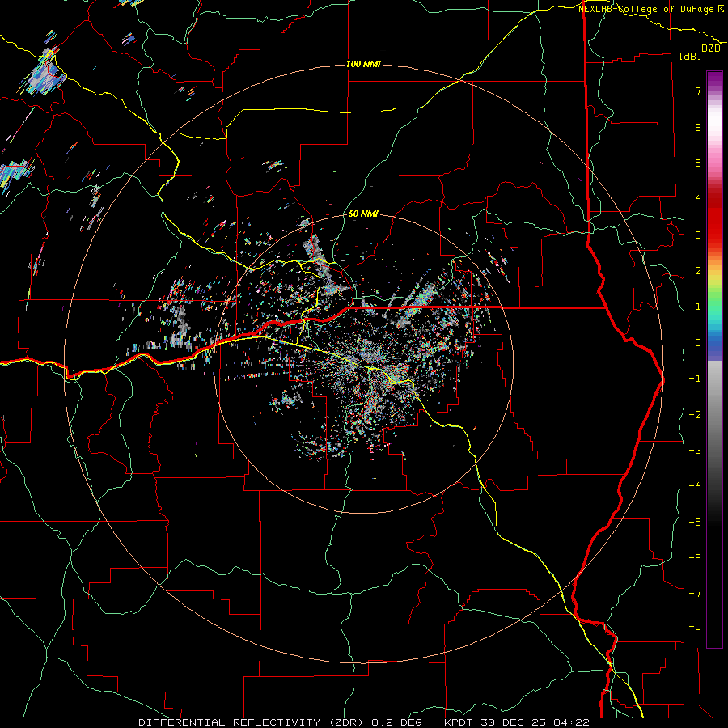Click the ZDR color scale bar
This screenshot has height=728, width=728.
[714, 359]
